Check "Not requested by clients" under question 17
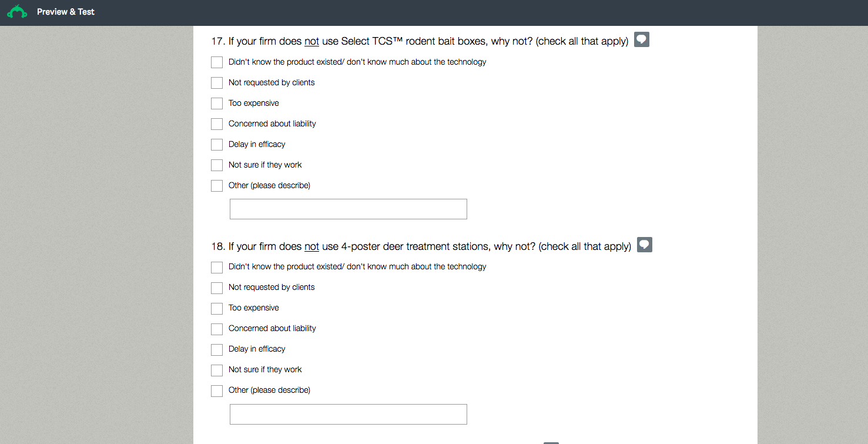The height and width of the screenshot is (444, 868). tap(217, 83)
